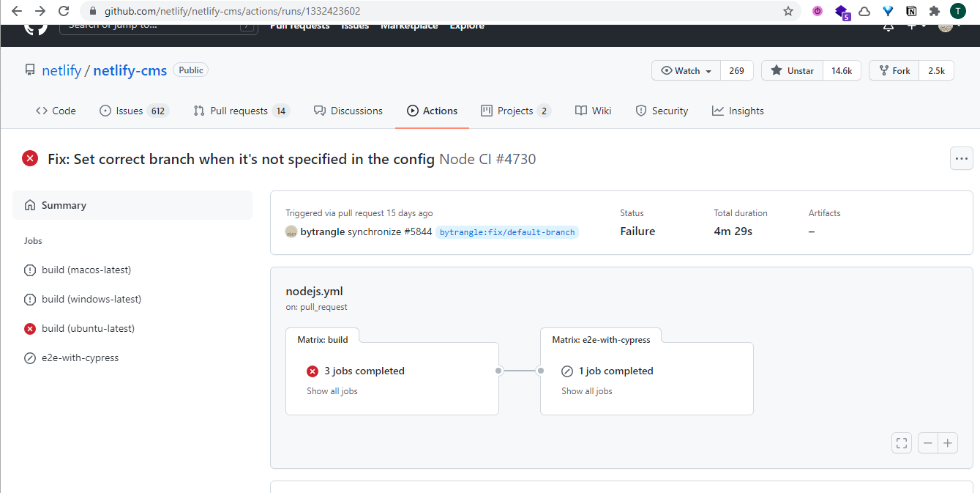
Task: Click the 269 watchers count
Action: (737, 70)
